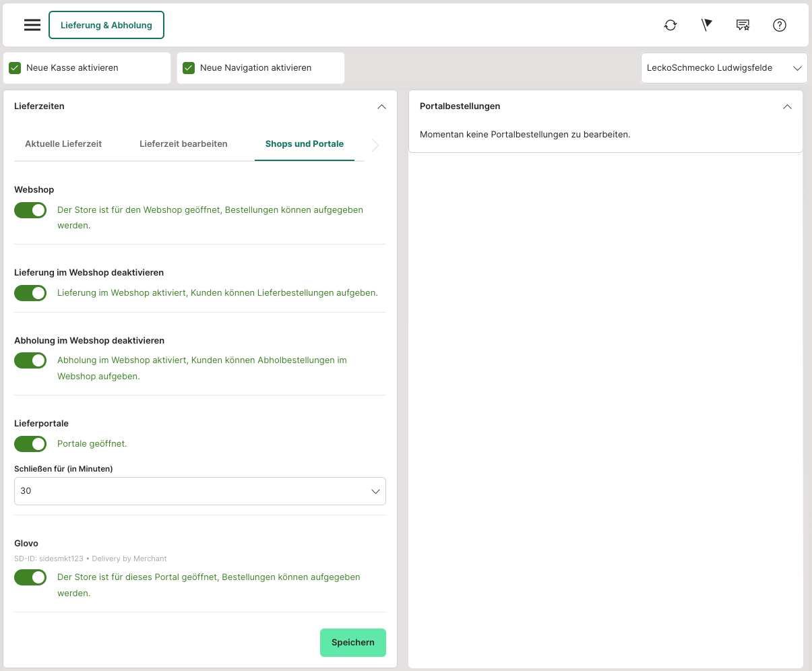
Task: Open the Schließen für minutes dropdown
Action: click(x=199, y=491)
